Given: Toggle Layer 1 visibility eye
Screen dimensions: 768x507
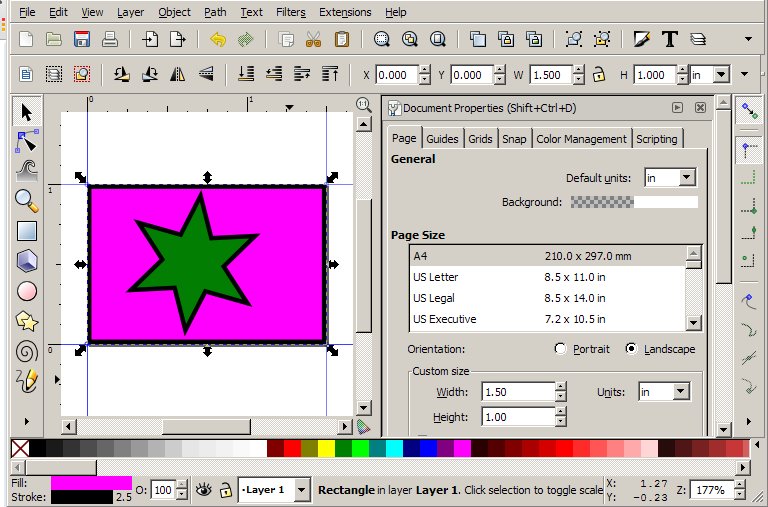Looking at the screenshot, I should click(204, 490).
